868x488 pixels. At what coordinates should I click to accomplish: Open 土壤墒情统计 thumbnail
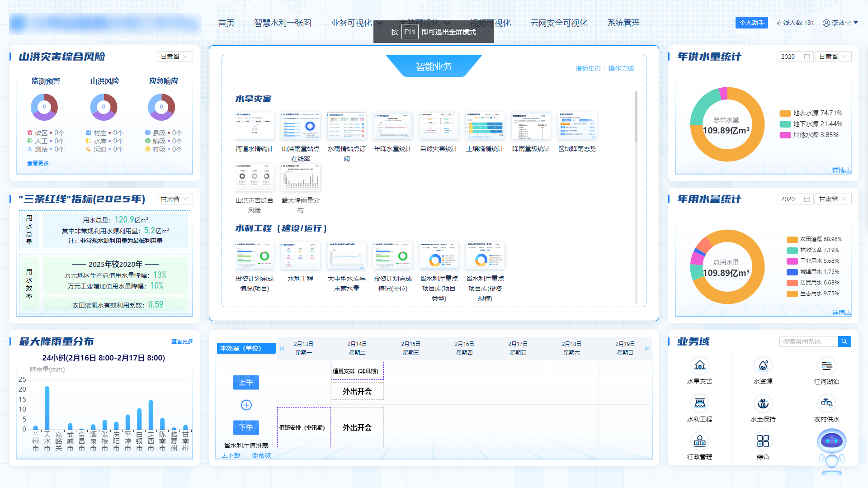[x=485, y=125]
